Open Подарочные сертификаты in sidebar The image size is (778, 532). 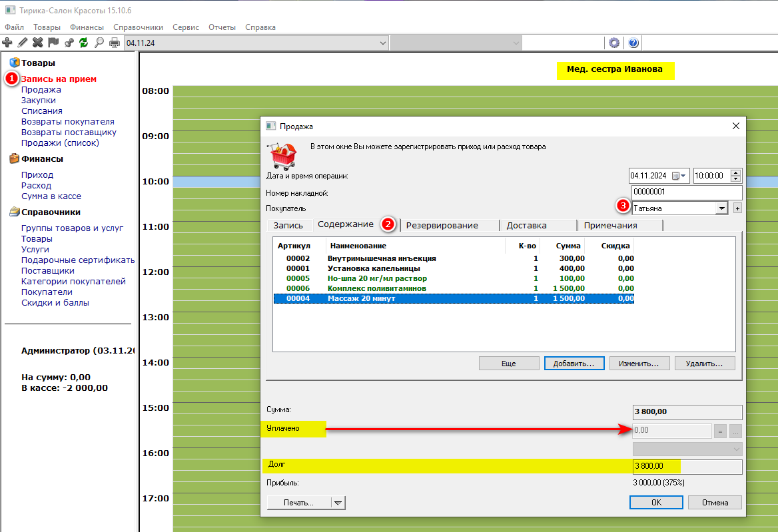[x=78, y=260]
